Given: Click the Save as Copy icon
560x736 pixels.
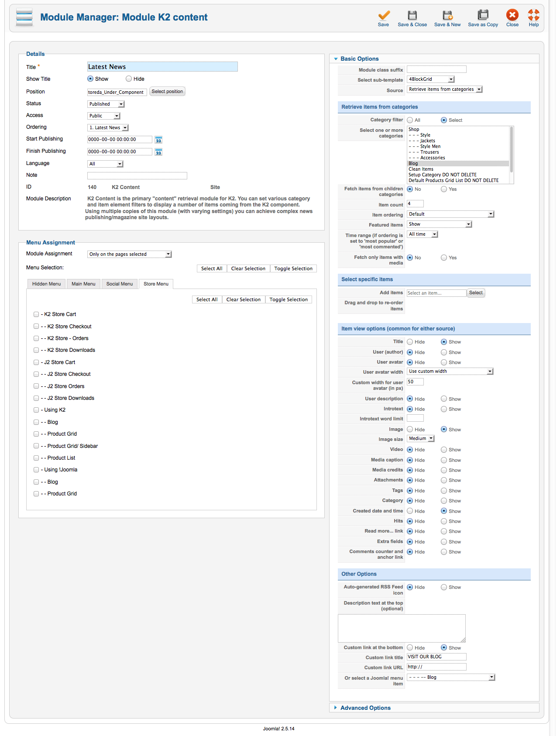Looking at the screenshot, I should point(483,15).
